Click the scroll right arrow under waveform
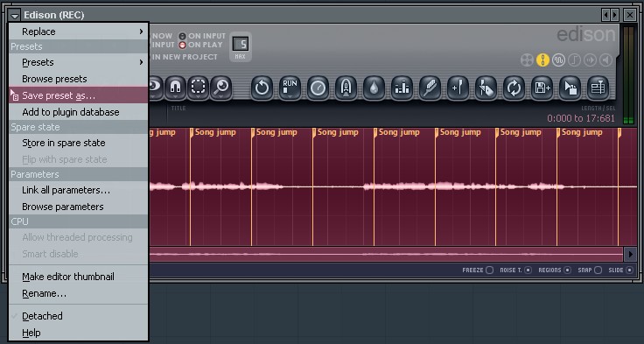Viewport: 644px width, 344px height. click(631, 254)
